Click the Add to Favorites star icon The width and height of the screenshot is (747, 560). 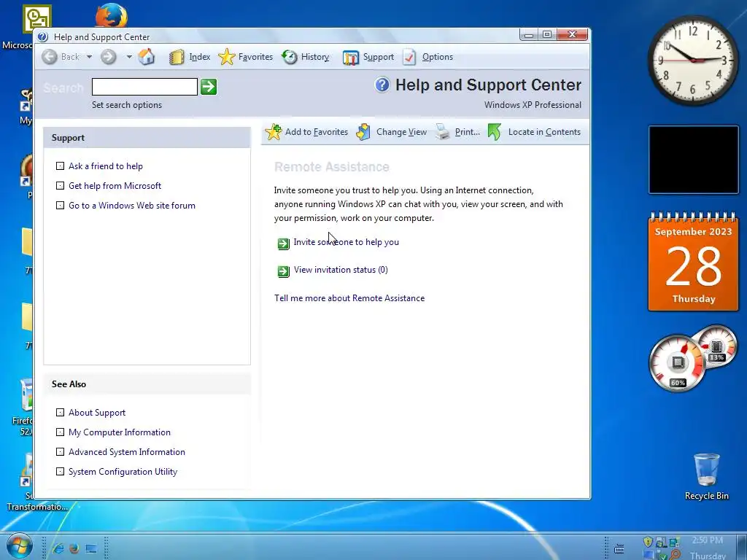tap(274, 132)
